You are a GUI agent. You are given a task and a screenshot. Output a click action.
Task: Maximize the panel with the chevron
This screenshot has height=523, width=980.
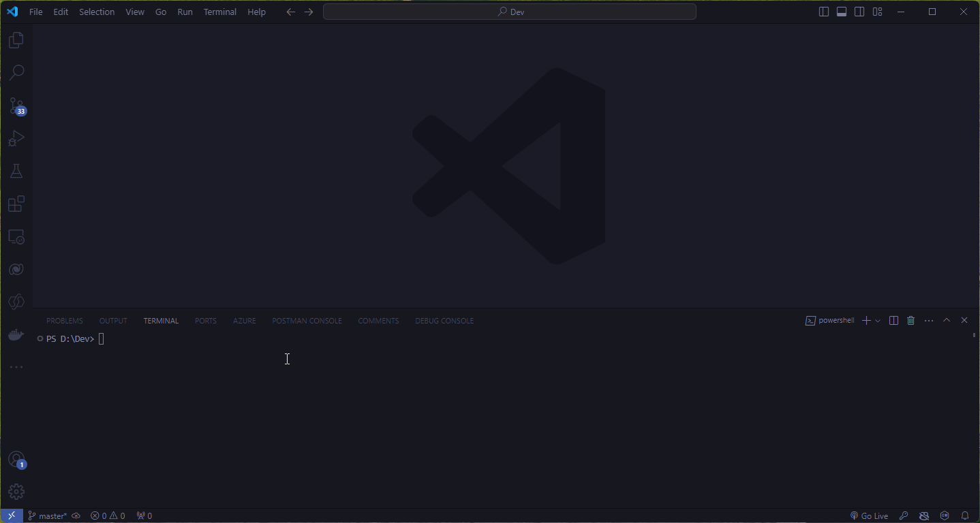pos(947,320)
